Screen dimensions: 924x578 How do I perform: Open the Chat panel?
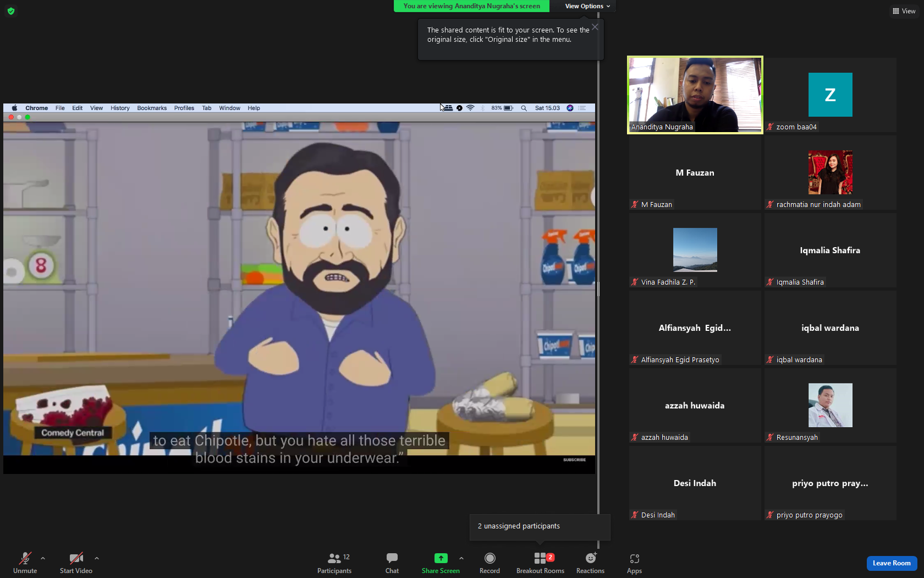pos(392,563)
